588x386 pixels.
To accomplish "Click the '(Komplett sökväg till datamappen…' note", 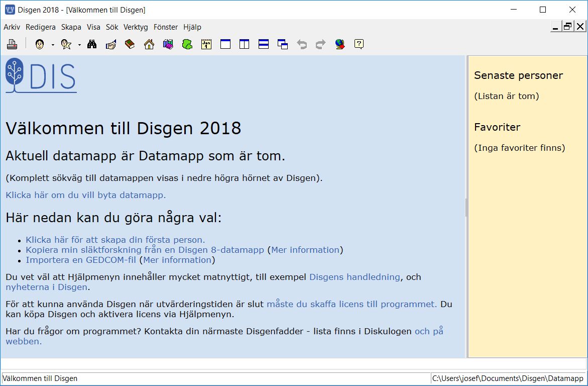I will coord(164,178).
